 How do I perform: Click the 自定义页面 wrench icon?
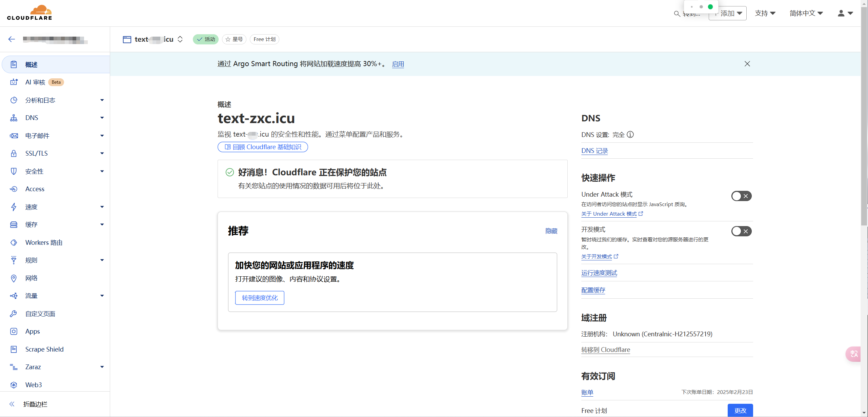(x=14, y=314)
